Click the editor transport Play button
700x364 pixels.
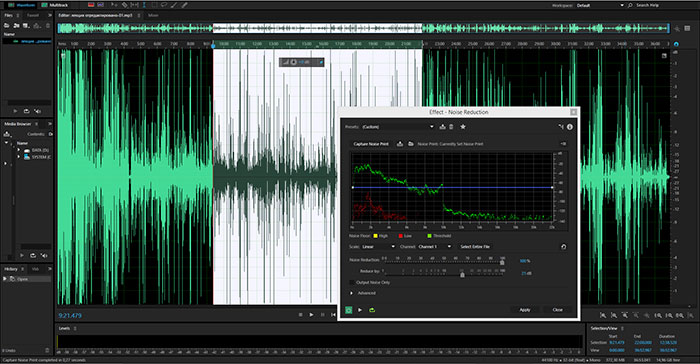click(312, 315)
